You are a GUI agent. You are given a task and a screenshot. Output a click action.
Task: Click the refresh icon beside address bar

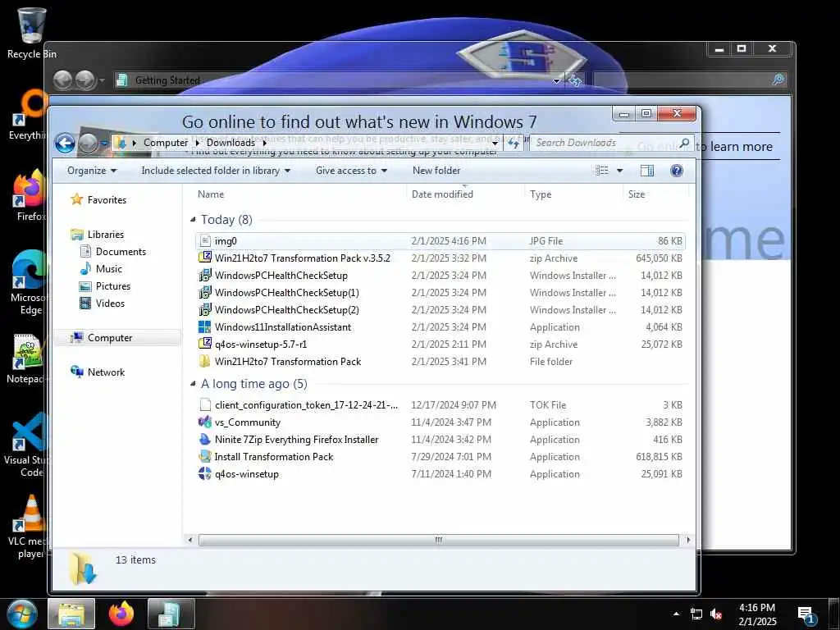[514, 143]
